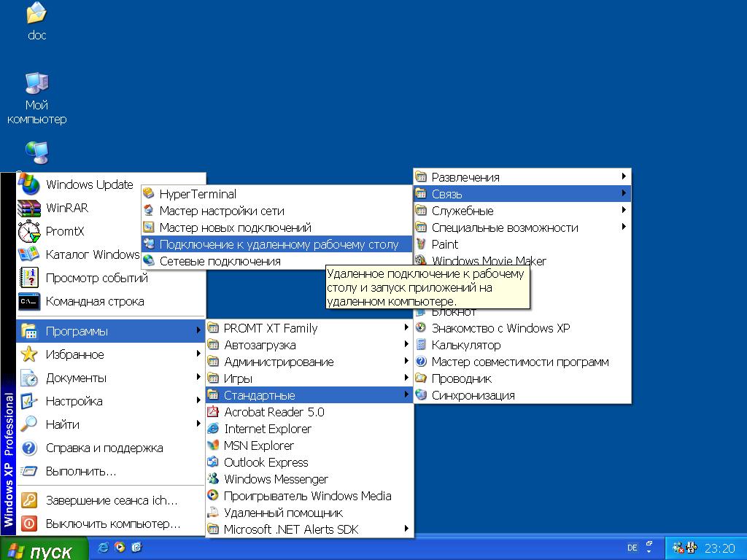Click the Мастер новых подключений icon
Viewport: 747px width, 560px height.
(149, 227)
